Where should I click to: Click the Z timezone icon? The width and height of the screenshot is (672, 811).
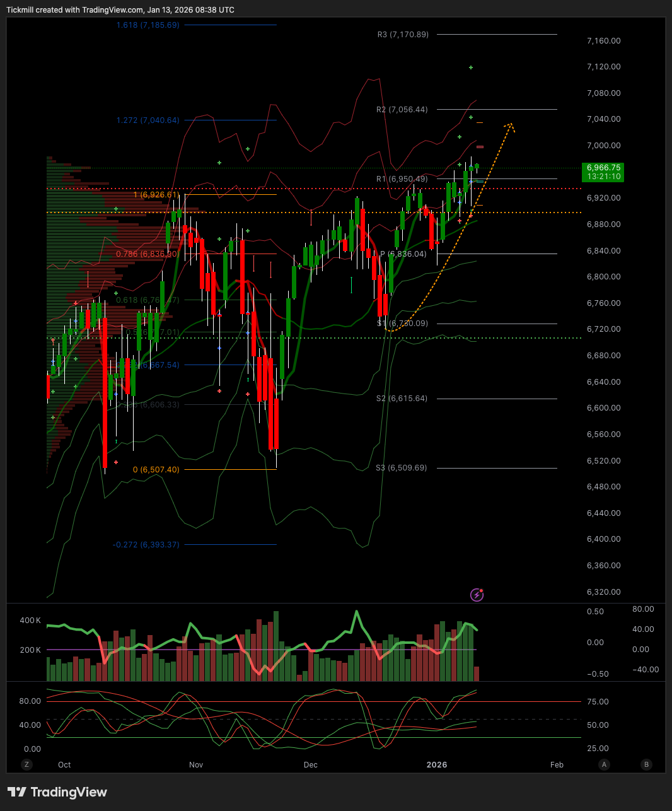[26, 764]
